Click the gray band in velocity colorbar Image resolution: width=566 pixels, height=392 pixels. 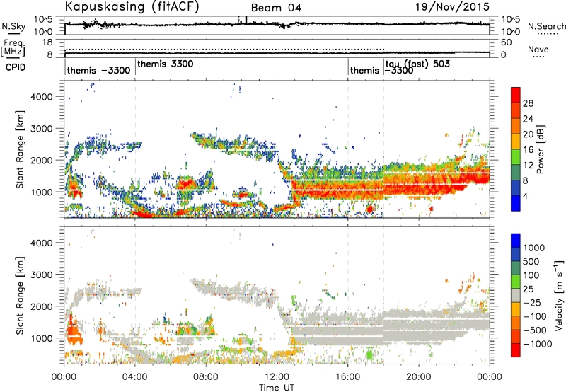tap(516, 296)
